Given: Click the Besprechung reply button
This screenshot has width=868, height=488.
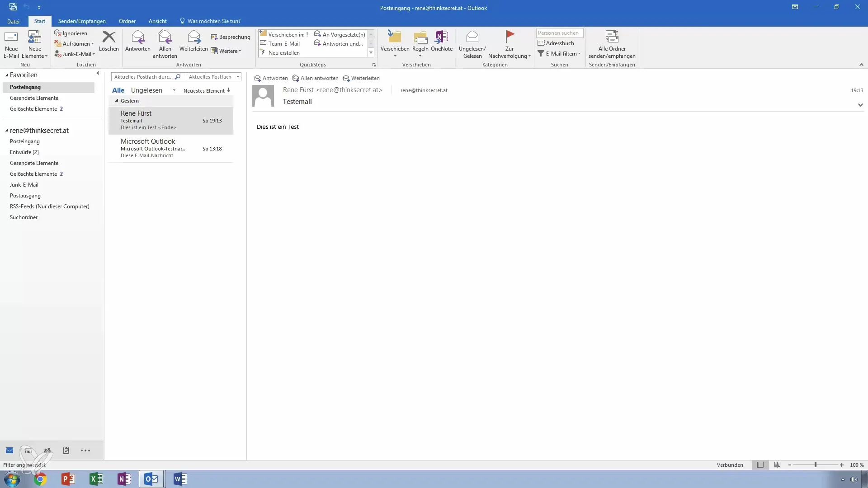Looking at the screenshot, I should coord(231,37).
